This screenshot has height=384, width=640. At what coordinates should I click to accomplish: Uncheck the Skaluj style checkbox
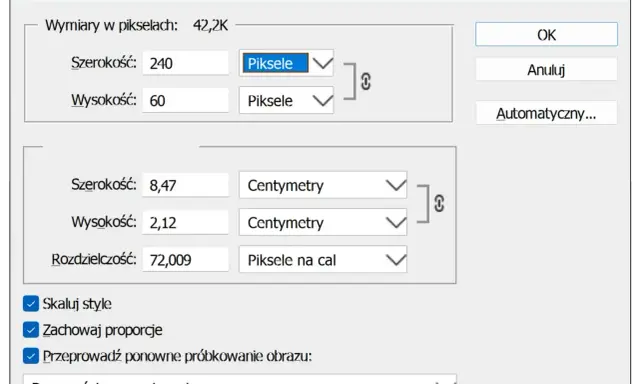pyautogui.click(x=31, y=304)
